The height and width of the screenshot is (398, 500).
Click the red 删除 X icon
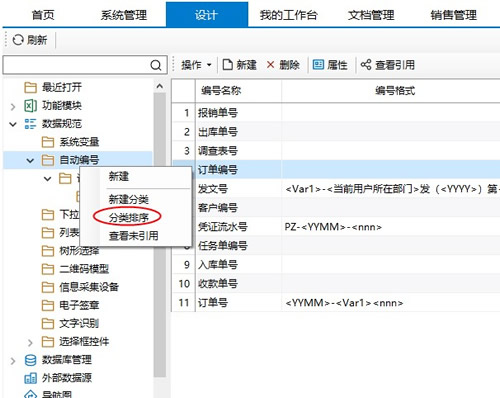click(270, 65)
